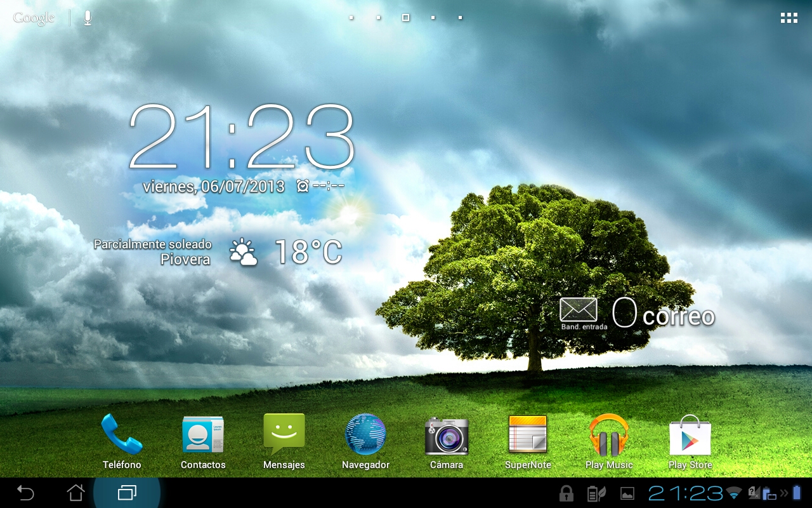The image size is (812, 508).
Task: Tap the large clock widget
Action: pos(242,137)
